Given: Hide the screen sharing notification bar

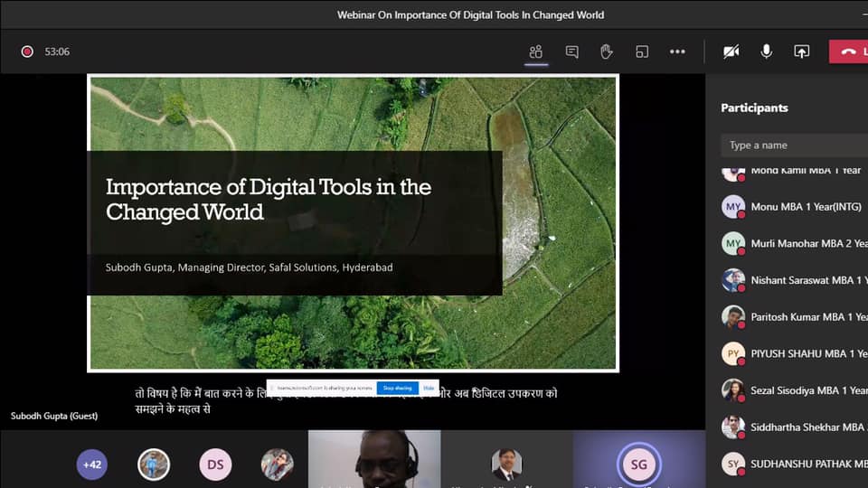Looking at the screenshot, I should click(429, 388).
